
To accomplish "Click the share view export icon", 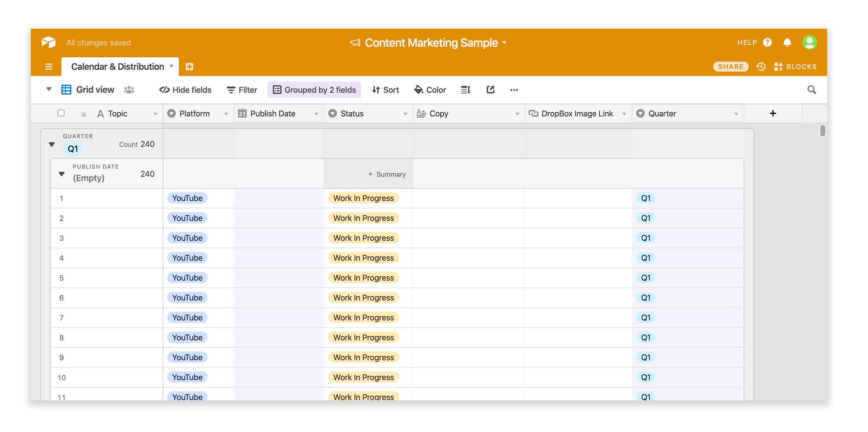I will (491, 90).
